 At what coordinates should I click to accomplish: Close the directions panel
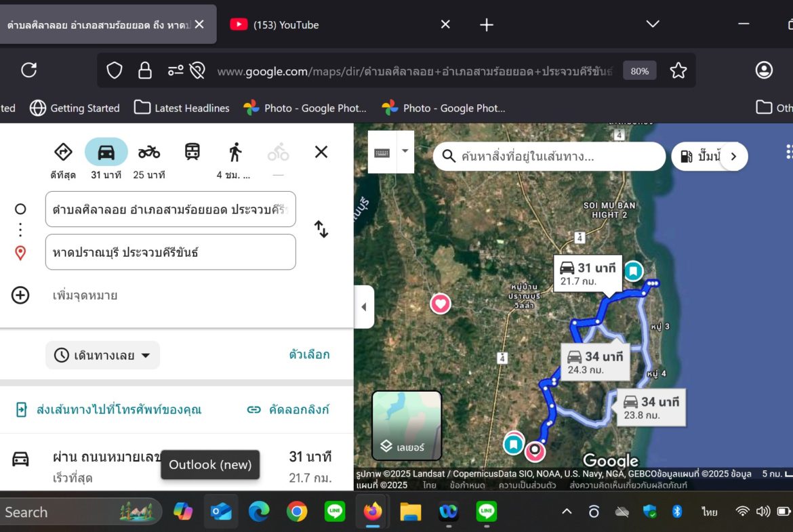pos(321,152)
